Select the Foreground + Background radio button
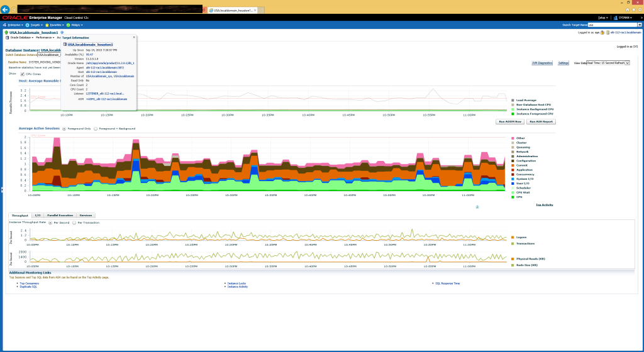The image size is (644, 352). tap(96, 128)
